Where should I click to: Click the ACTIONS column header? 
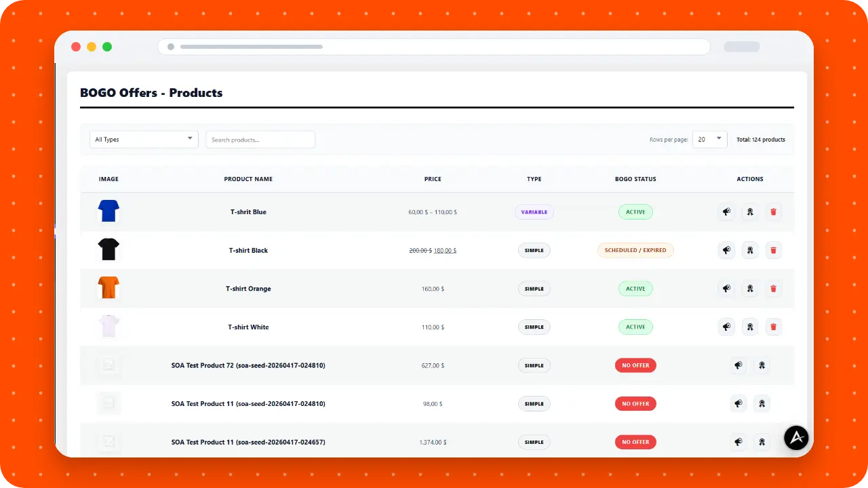[750, 179]
